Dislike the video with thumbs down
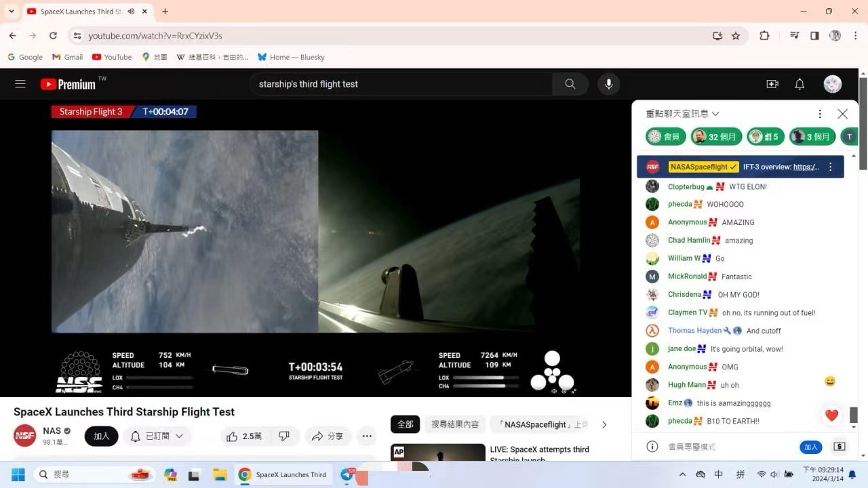 click(x=284, y=436)
